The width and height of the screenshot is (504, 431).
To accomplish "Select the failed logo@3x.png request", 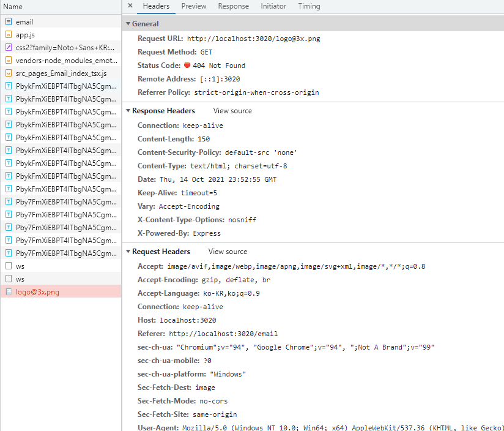I will coord(61,292).
